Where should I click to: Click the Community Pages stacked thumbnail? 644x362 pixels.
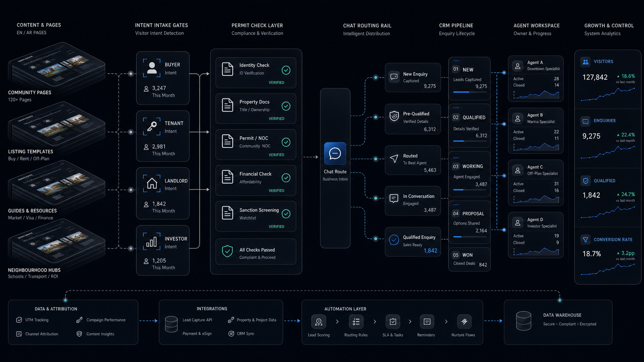coord(57,66)
